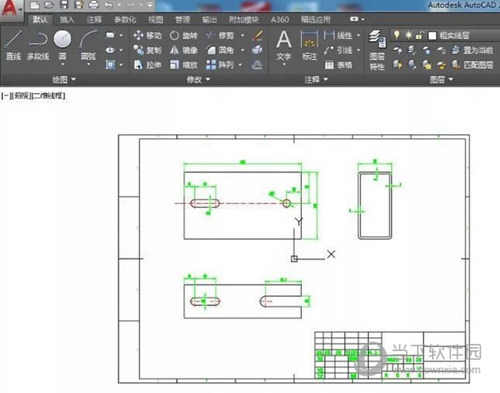500x393 pixels.
Task: Expand the 图层 panel
Action: [x=441, y=79]
